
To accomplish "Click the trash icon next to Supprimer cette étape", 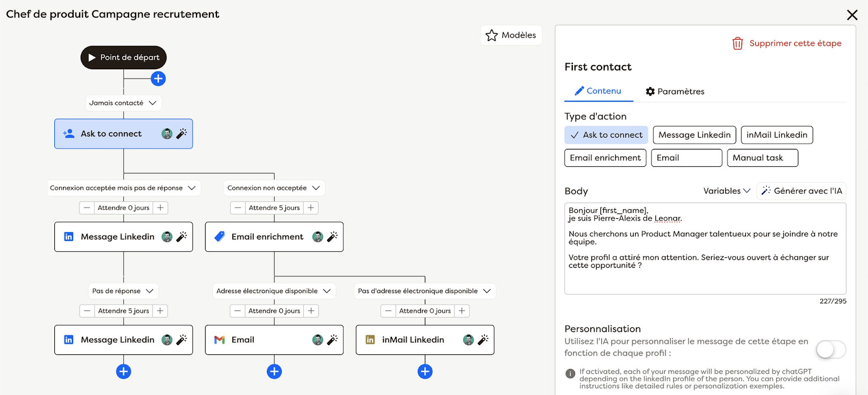I will (738, 43).
